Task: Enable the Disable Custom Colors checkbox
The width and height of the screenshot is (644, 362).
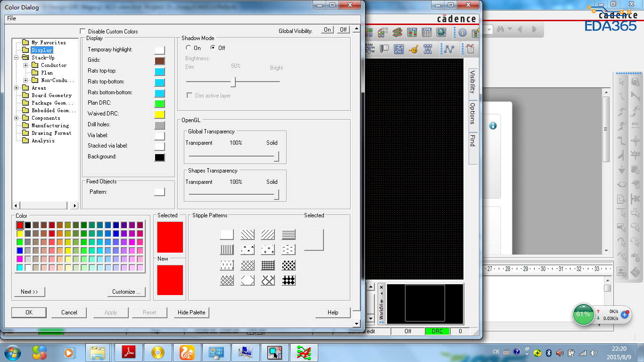Action: pyautogui.click(x=83, y=31)
